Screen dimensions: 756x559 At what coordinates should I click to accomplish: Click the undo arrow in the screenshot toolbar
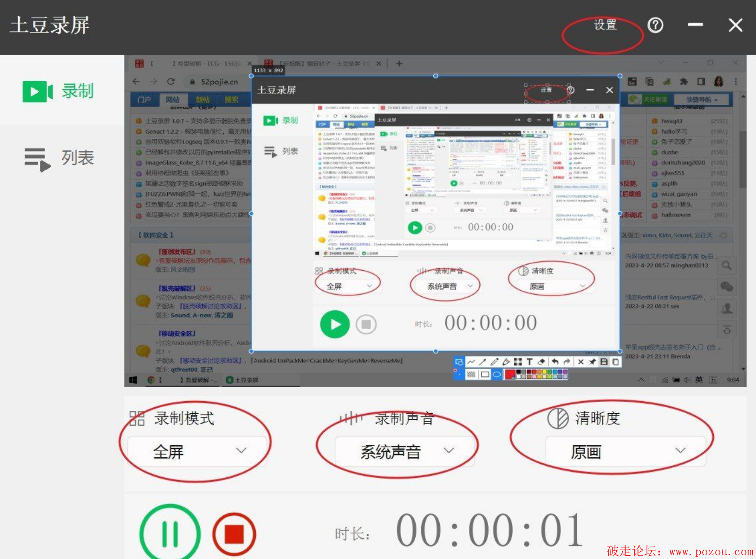pos(555,362)
